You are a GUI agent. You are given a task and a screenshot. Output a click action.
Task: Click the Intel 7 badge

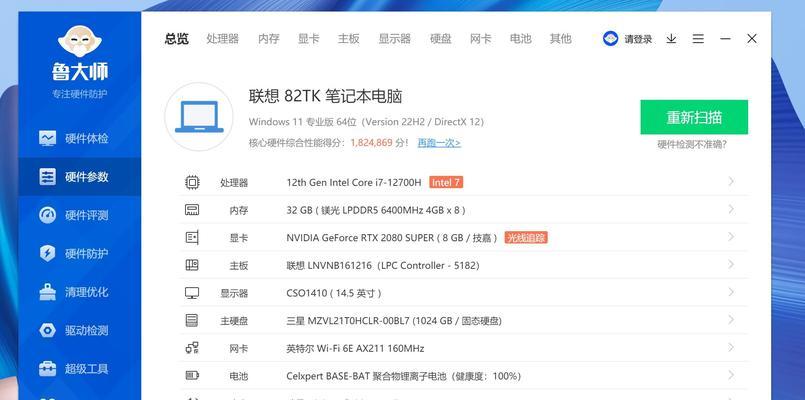pos(446,182)
